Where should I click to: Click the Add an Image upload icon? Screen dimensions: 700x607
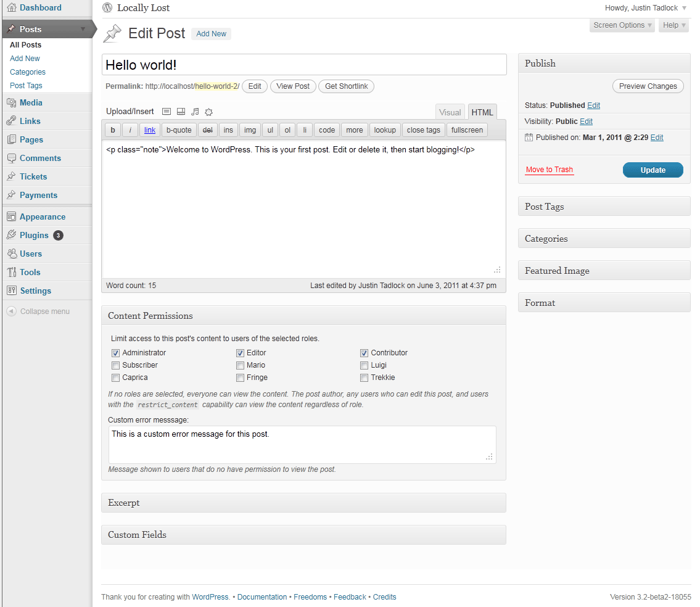tap(167, 112)
